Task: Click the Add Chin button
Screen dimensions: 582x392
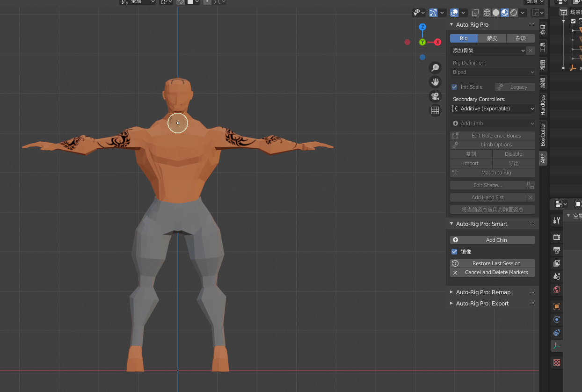Action: (x=493, y=240)
